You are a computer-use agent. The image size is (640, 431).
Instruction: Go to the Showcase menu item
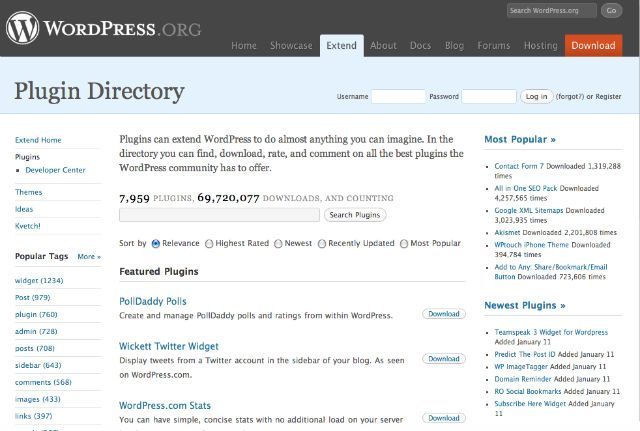(291, 45)
